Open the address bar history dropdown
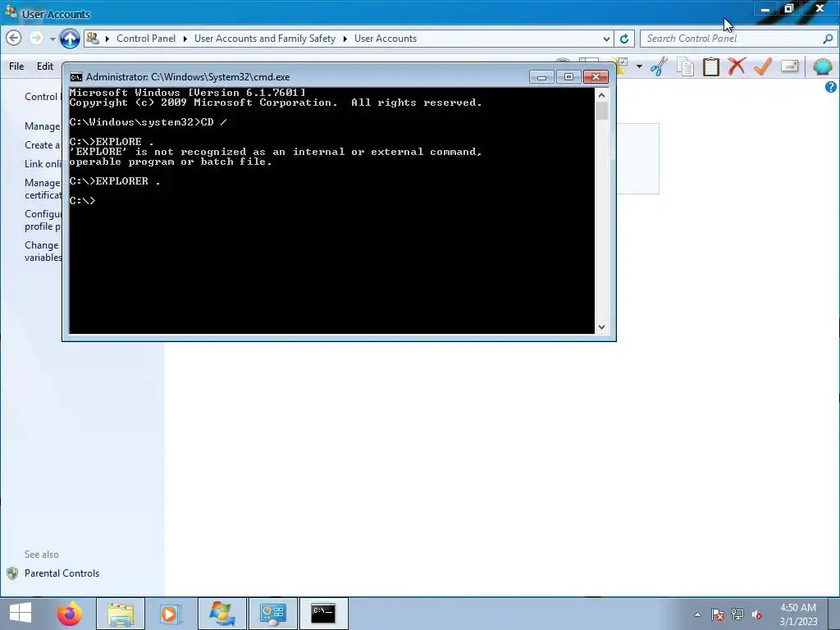840x630 pixels. (x=606, y=39)
